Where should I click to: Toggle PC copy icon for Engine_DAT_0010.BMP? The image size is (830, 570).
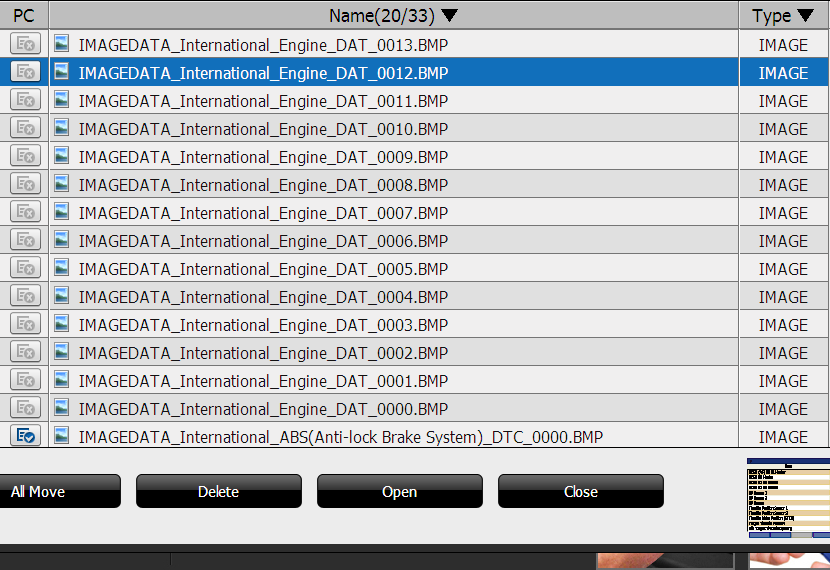[x=25, y=128]
